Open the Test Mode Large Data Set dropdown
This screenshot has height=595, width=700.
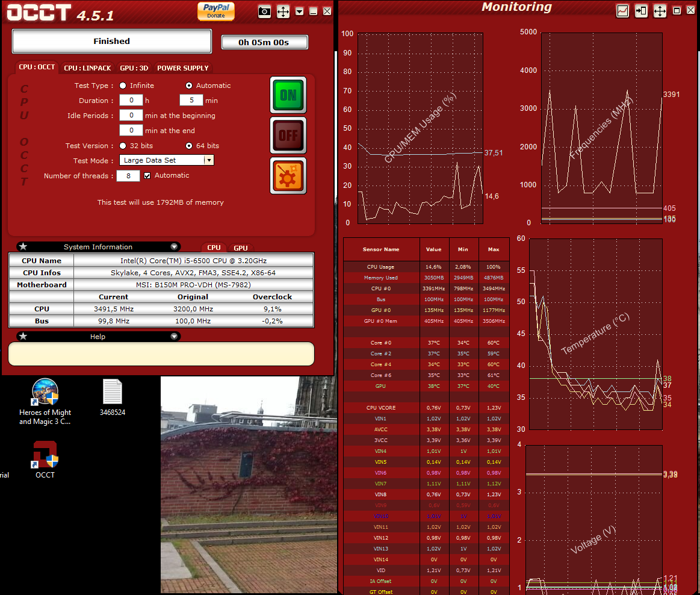(x=167, y=160)
